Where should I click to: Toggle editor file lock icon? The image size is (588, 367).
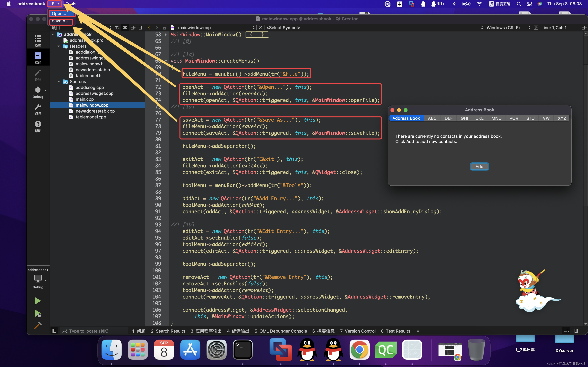click(165, 28)
